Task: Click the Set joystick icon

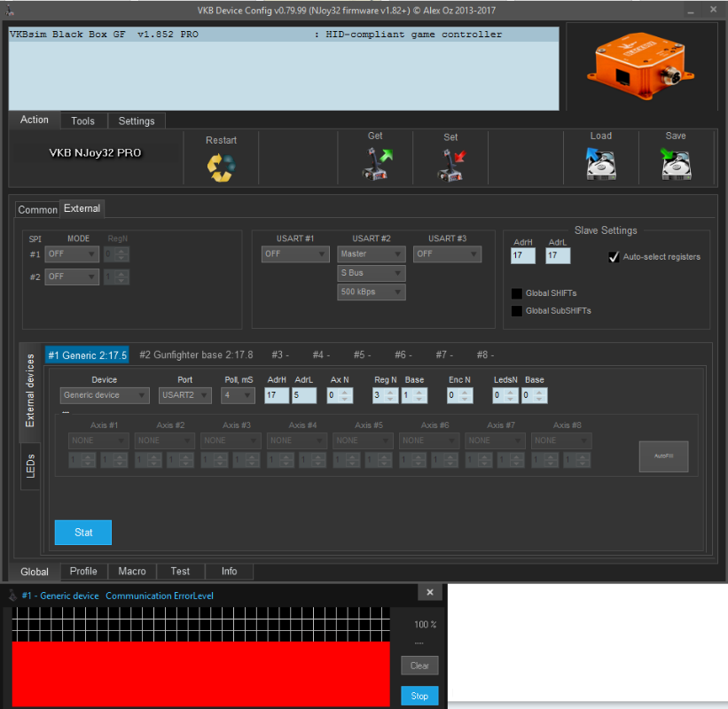Action: pyautogui.click(x=450, y=165)
